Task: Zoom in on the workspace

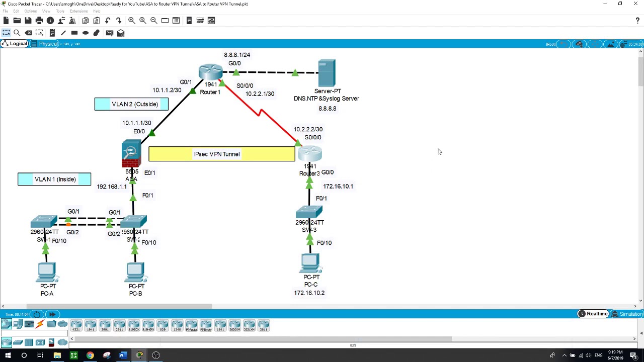Action: click(x=131, y=21)
